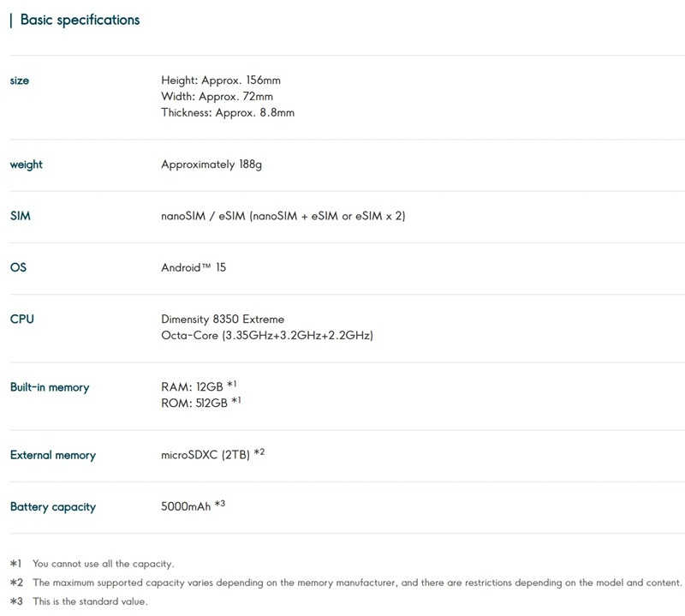
Task: Click the CPU row label
Action: [x=22, y=319]
